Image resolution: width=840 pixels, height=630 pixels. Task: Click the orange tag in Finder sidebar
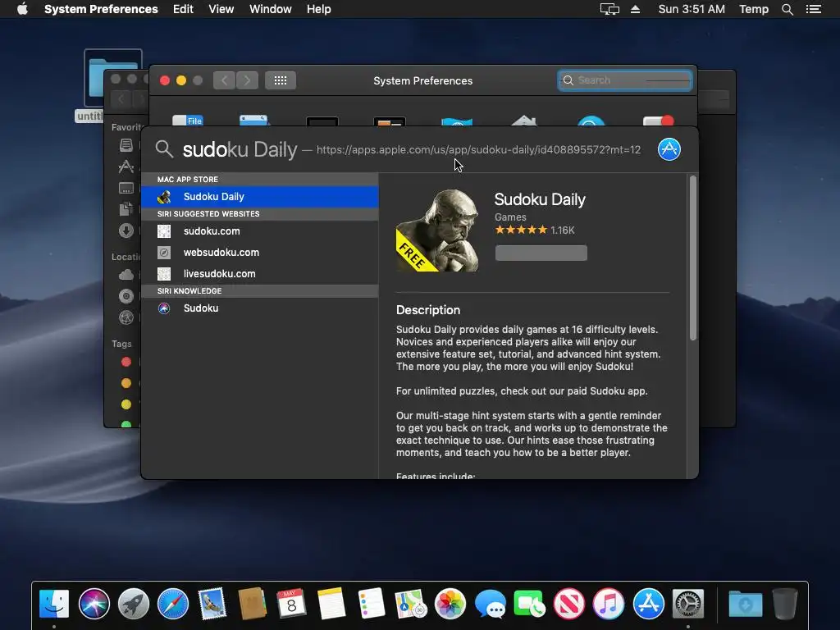click(x=126, y=383)
